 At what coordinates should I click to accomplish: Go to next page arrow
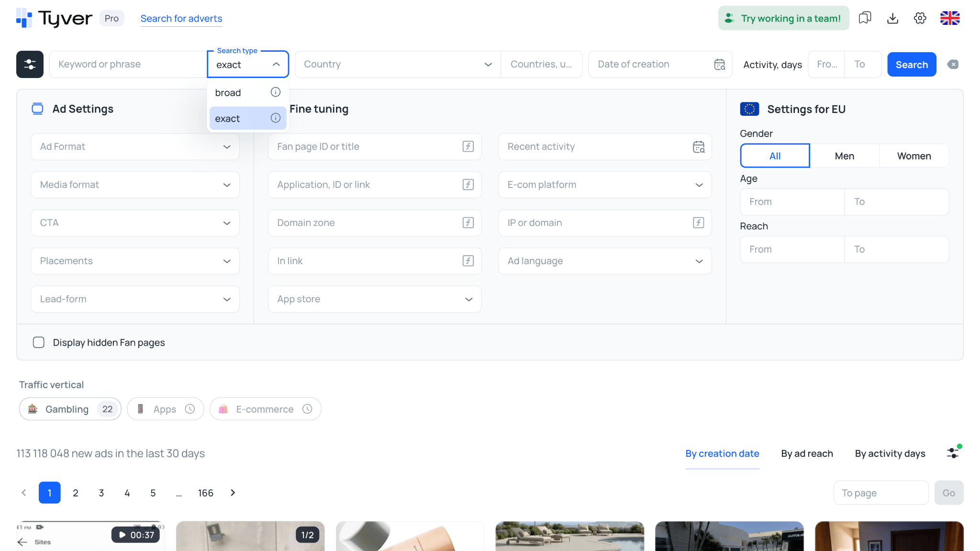(233, 493)
